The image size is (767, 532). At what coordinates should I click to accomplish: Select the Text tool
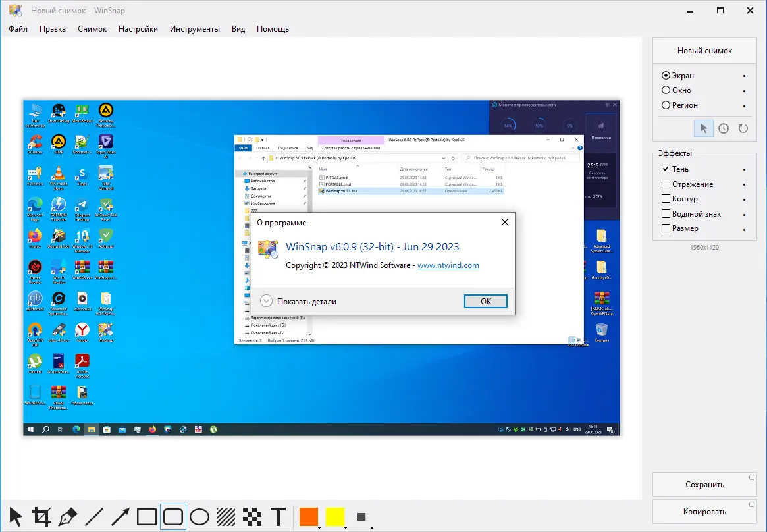pos(278,517)
